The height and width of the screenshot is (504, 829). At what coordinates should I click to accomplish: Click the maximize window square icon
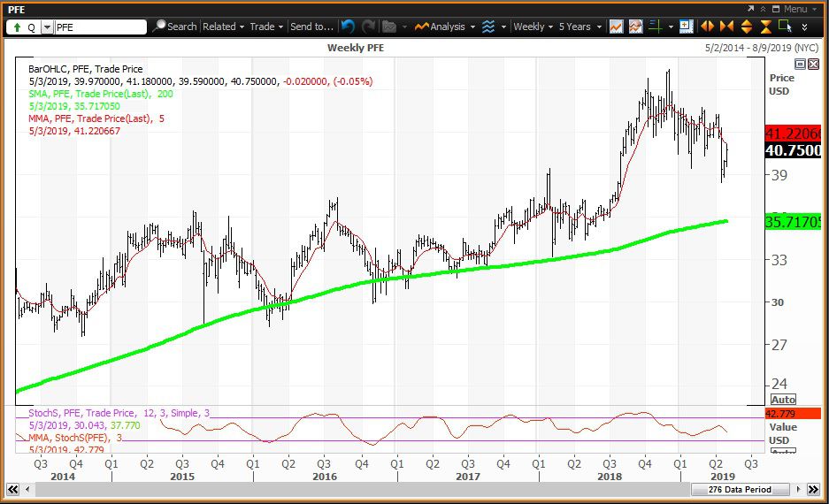tap(776, 9)
